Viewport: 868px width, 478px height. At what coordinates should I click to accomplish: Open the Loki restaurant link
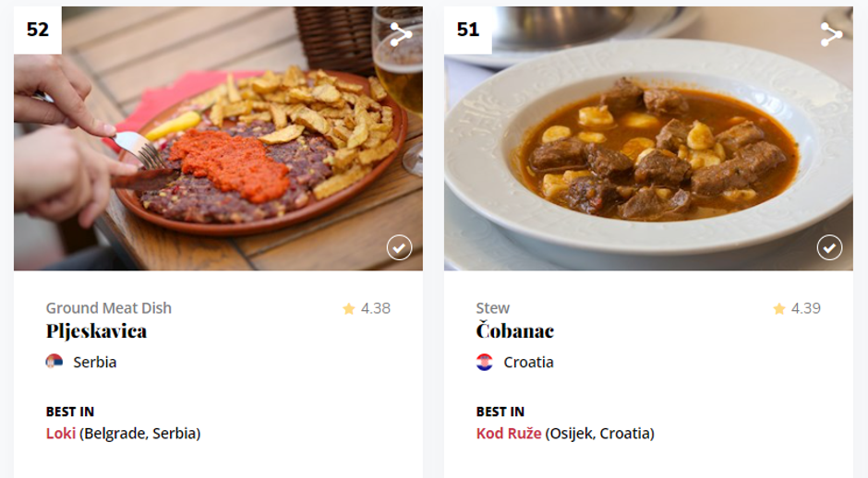(x=61, y=433)
